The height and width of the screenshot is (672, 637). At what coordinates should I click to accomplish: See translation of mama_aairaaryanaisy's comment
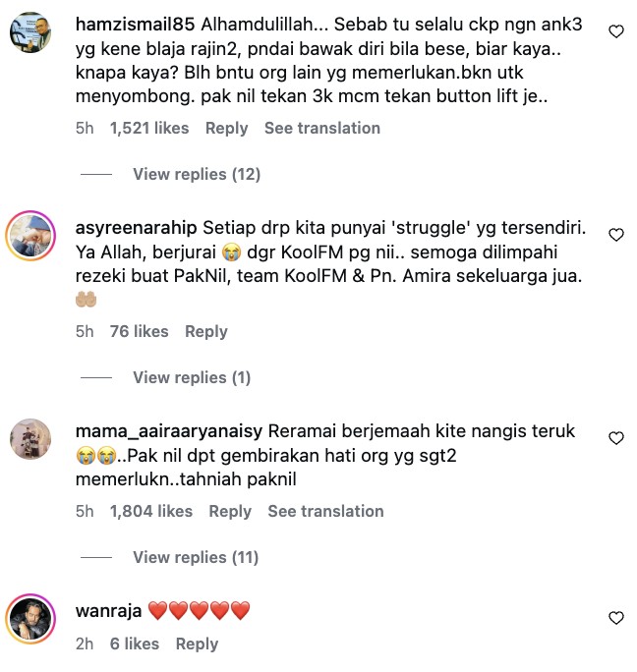[x=325, y=511]
